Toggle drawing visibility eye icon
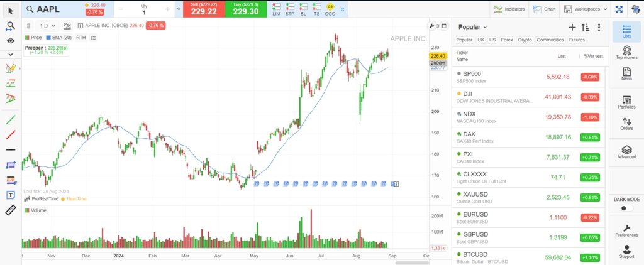 point(11,41)
